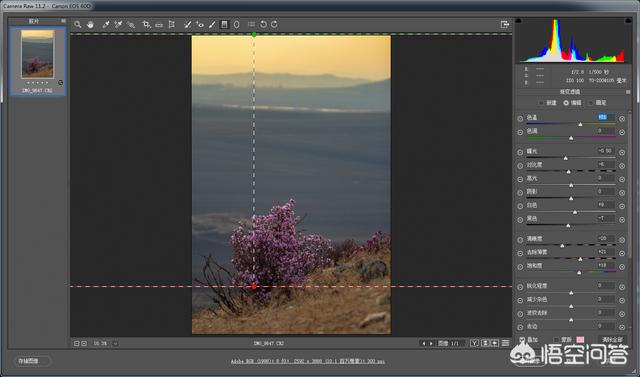The width and height of the screenshot is (640, 377).
Task: Decrease 曝光 with its minus icon
Action: coord(520,152)
